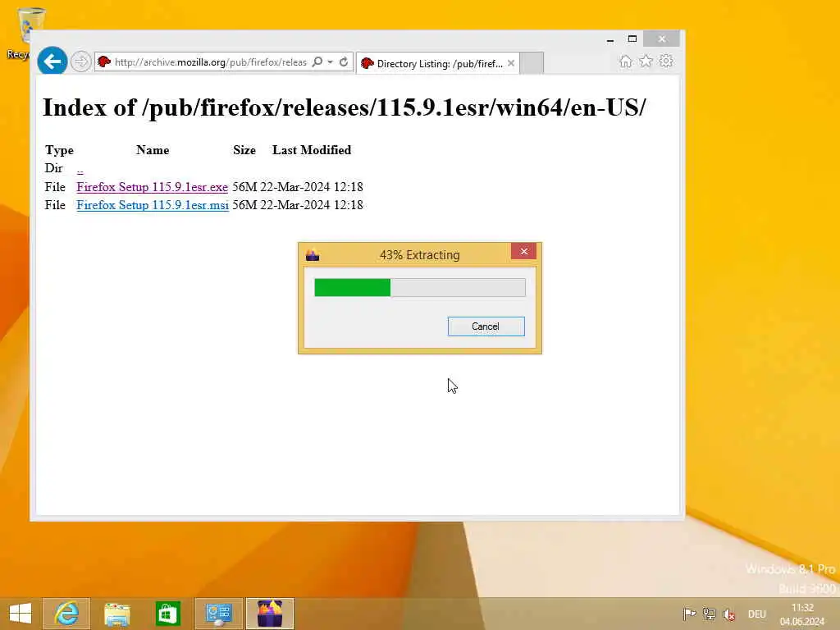Close the Directory Listing tab
Image resolution: width=840 pixels, height=630 pixels.
tap(511, 63)
